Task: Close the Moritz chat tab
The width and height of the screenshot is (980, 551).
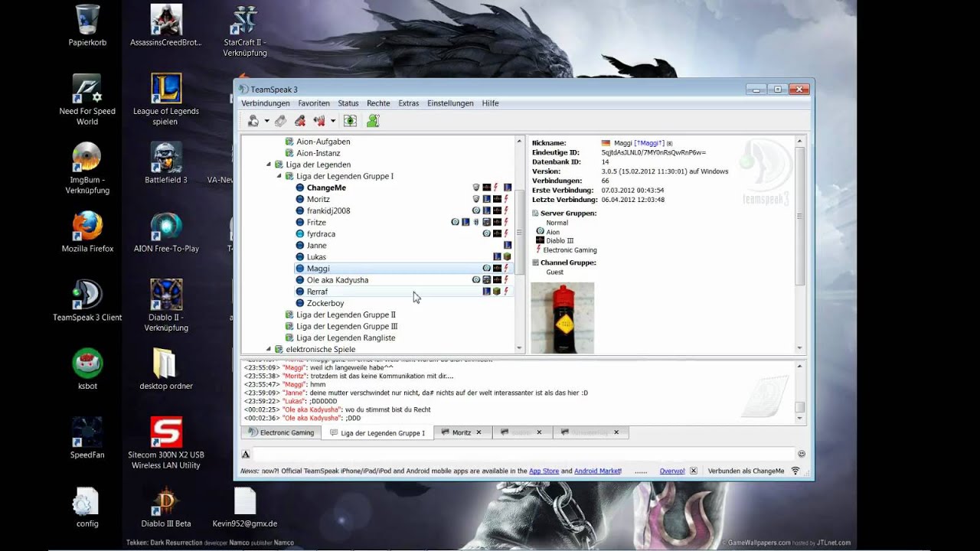Action: (x=479, y=432)
